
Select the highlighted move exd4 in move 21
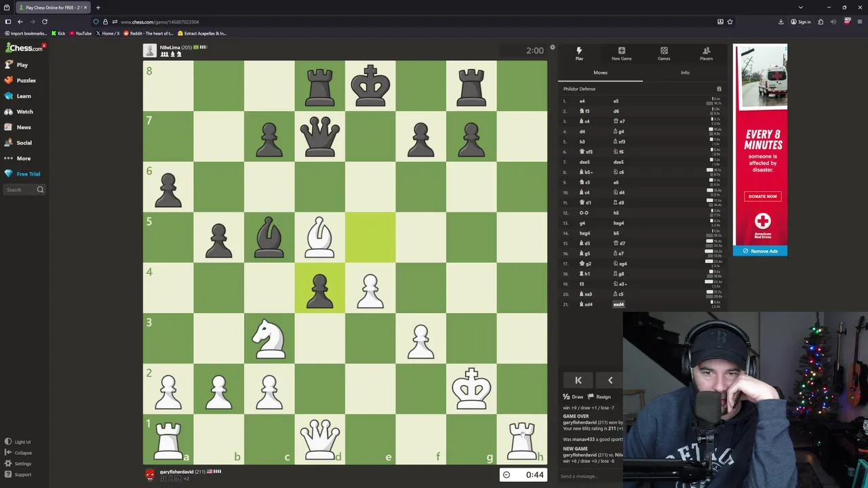(618, 304)
